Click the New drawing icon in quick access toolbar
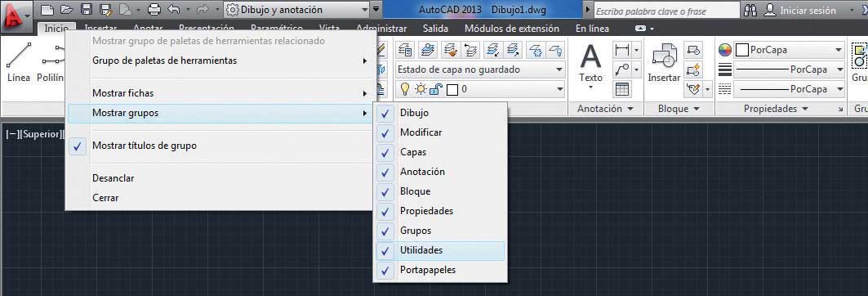This screenshot has height=296, width=868. click(47, 10)
